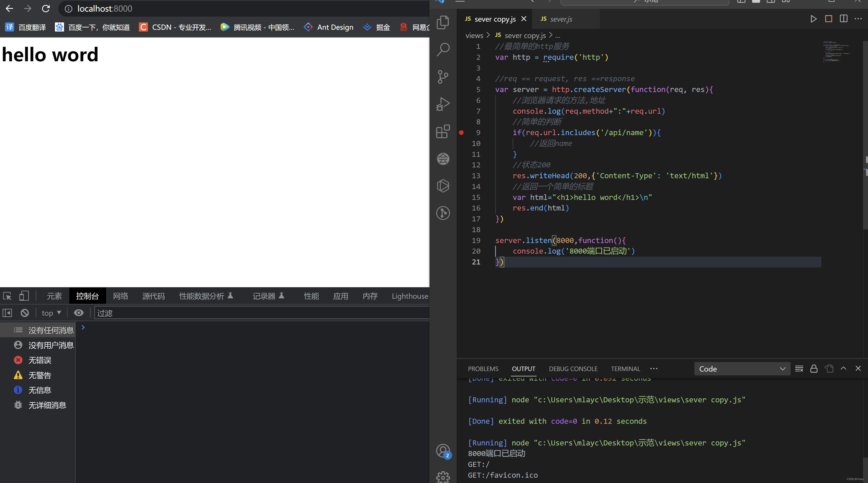868x483 pixels.
Task: Switch to the TERMINAL panel tab
Action: 625,369
